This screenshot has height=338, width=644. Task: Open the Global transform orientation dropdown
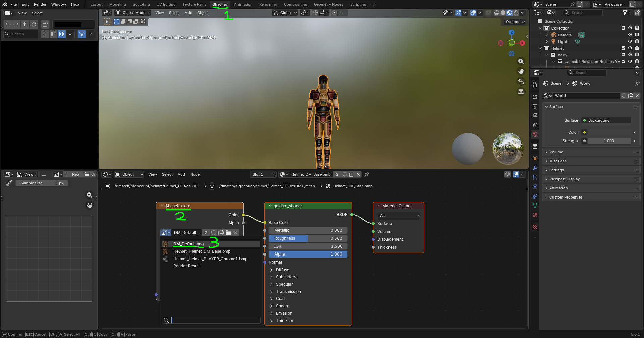tap(284, 13)
